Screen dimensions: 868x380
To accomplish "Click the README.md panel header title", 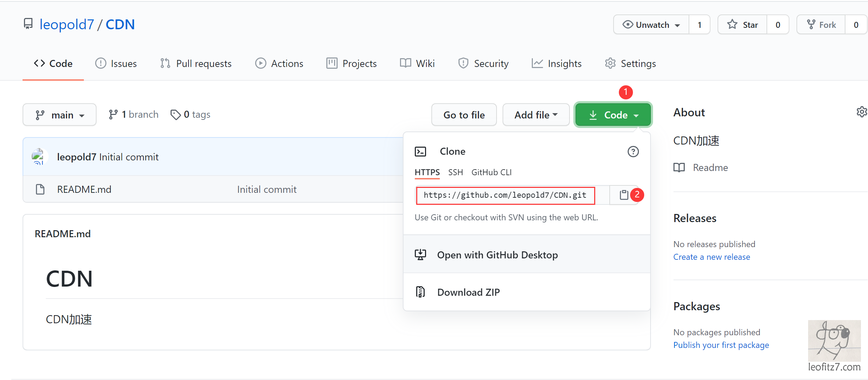I will tap(63, 234).
